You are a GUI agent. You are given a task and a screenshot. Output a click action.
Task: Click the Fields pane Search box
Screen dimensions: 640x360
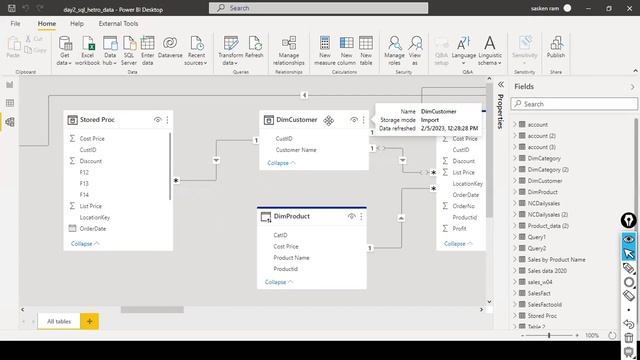click(574, 104)
